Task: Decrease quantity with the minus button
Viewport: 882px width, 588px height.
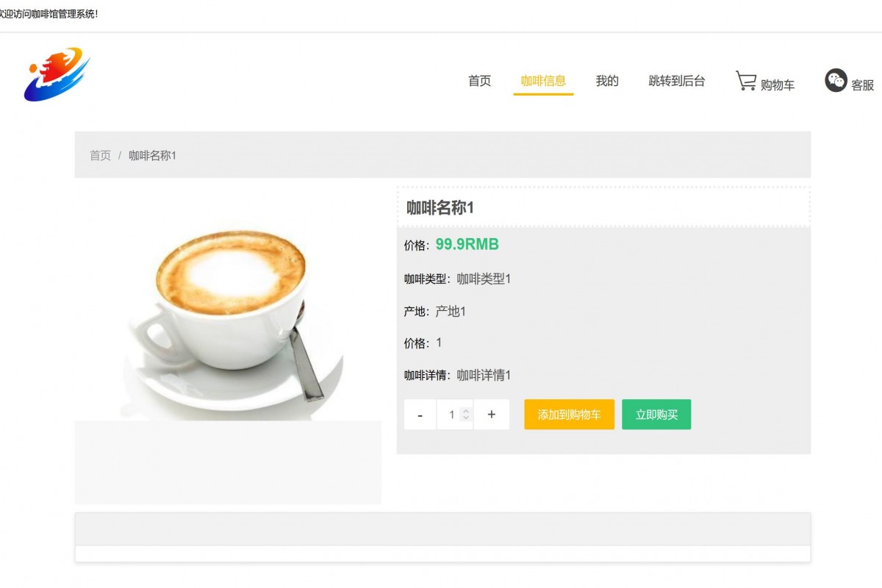Action: pos(420,414)
